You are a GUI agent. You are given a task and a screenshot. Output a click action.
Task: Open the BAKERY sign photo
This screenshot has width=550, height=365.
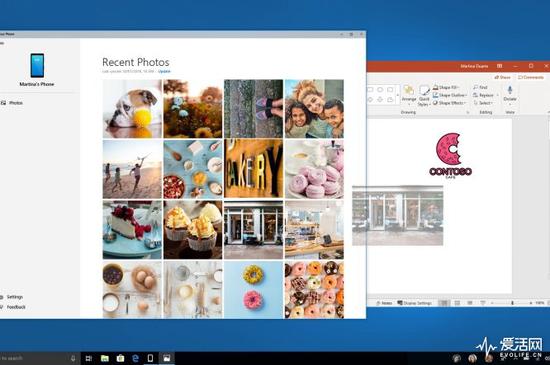tap(254, 169)
